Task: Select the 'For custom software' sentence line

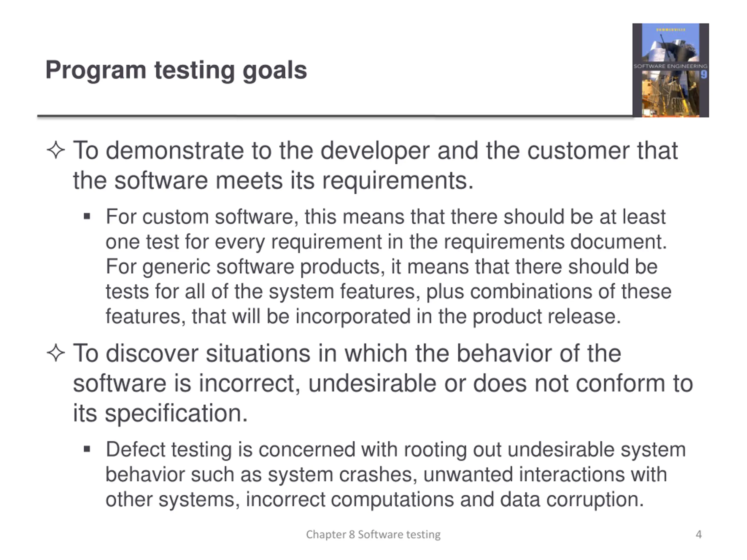Action: tap(386, 216)
